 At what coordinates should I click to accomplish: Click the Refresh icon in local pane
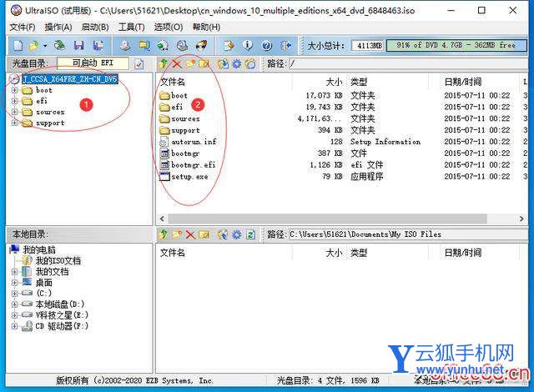(250, 234)
